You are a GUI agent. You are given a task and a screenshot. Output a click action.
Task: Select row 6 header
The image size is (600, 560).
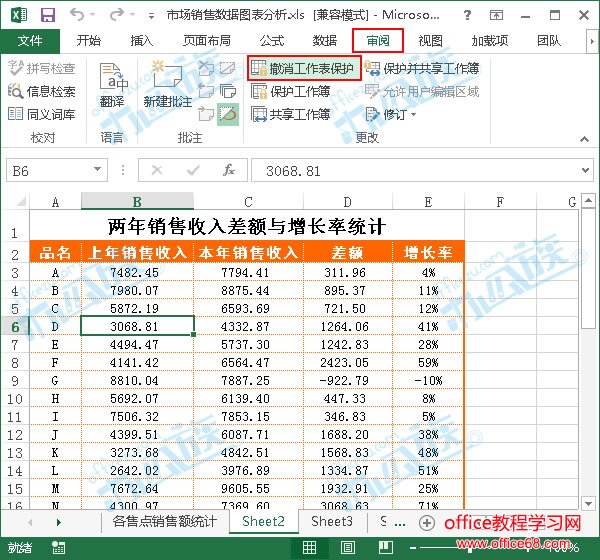(15, 327)
